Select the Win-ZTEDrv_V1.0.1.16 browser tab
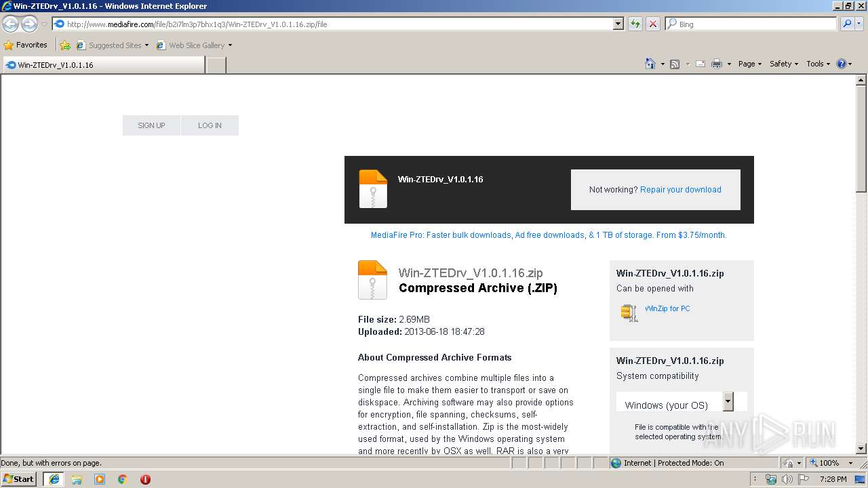Screen dimensions: 868x488 [103, 65]
